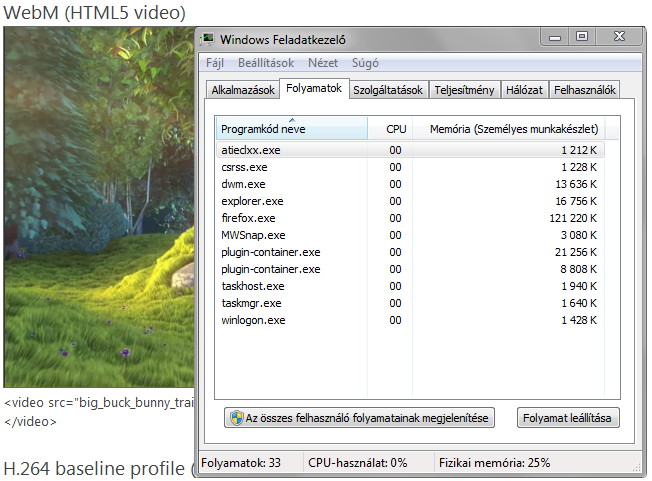
Task: Maximize the Windows Feladatkezelő window
Action: [582, 37]
